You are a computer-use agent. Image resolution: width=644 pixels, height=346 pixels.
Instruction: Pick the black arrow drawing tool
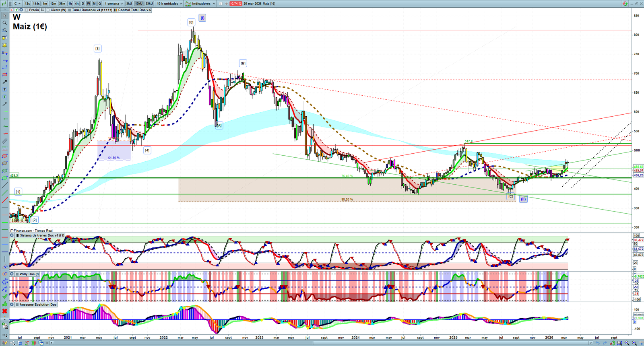click(4, 82)
